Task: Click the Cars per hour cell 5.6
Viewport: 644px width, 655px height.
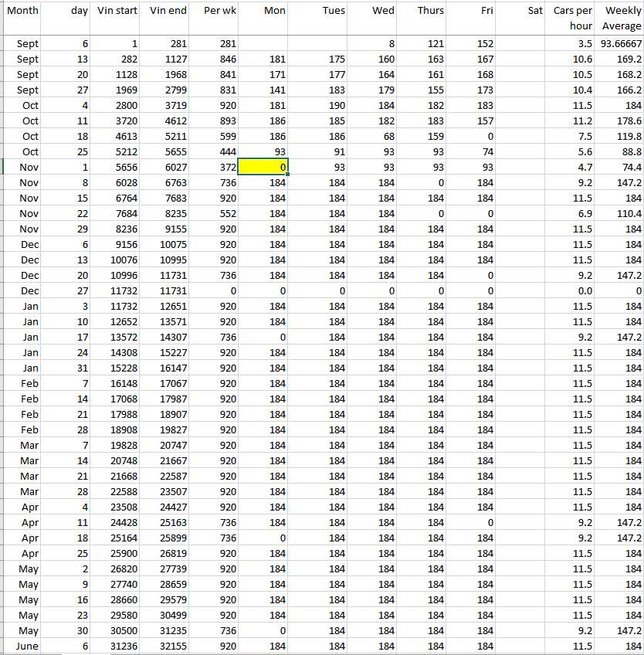Action: [x=571, y=152]
